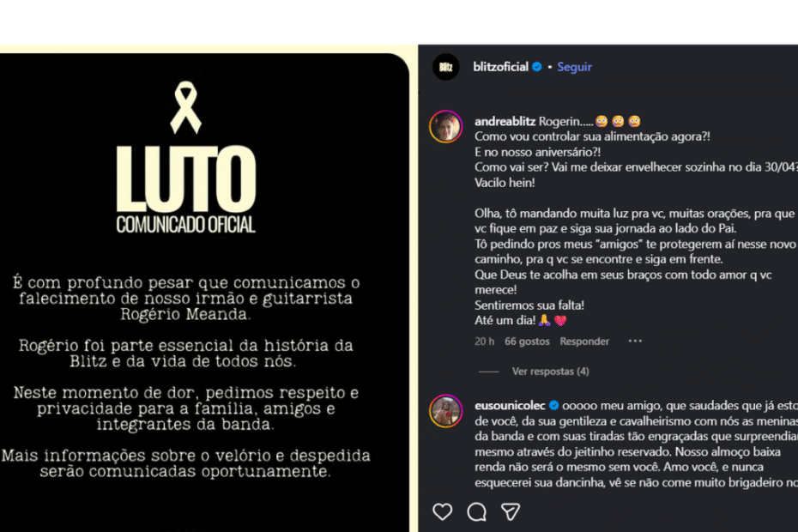Click eusounicolec's profile avatar
This screenshot has width=798, height=532.
tap(446, 411)
